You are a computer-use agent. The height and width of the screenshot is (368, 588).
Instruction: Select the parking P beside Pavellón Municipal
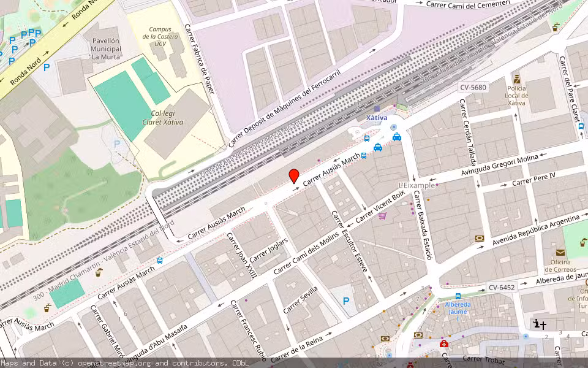pyautogui.click(x=47, y=67)
